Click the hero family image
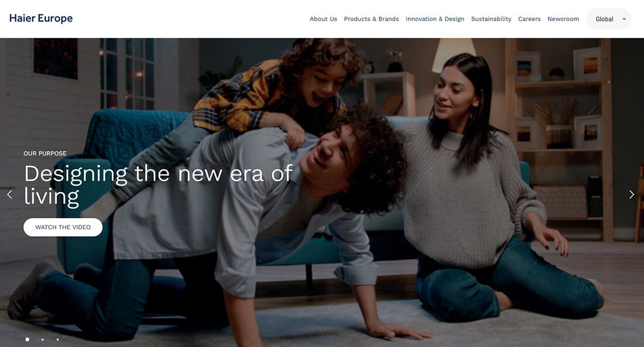644x347 pixels. point(322,192)
